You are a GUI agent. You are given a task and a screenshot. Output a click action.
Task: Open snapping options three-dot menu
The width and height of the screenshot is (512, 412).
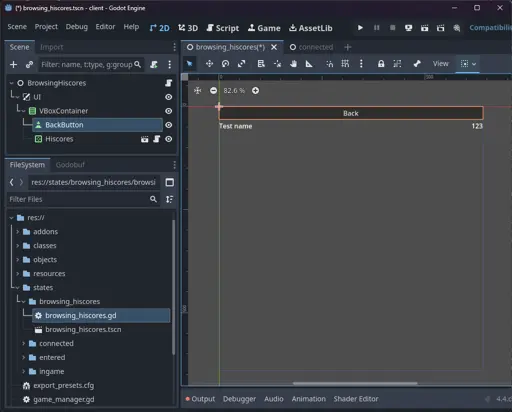tap(361, 64)
